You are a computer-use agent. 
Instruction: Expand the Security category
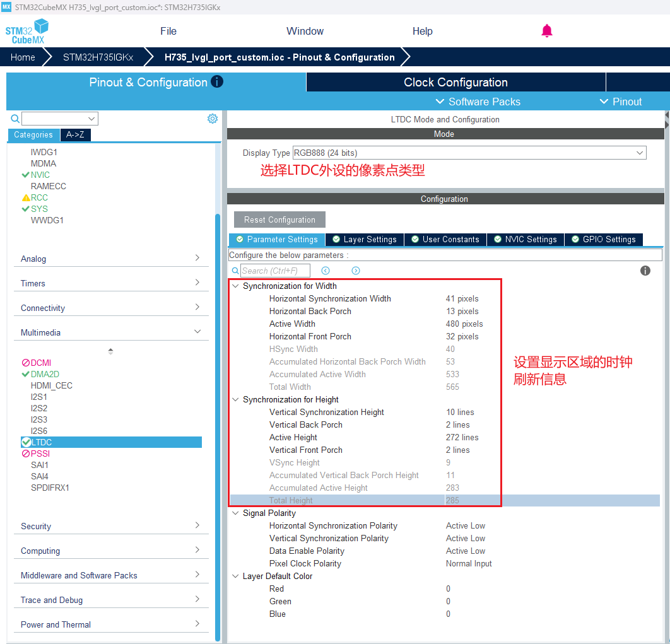coord(111,526)
